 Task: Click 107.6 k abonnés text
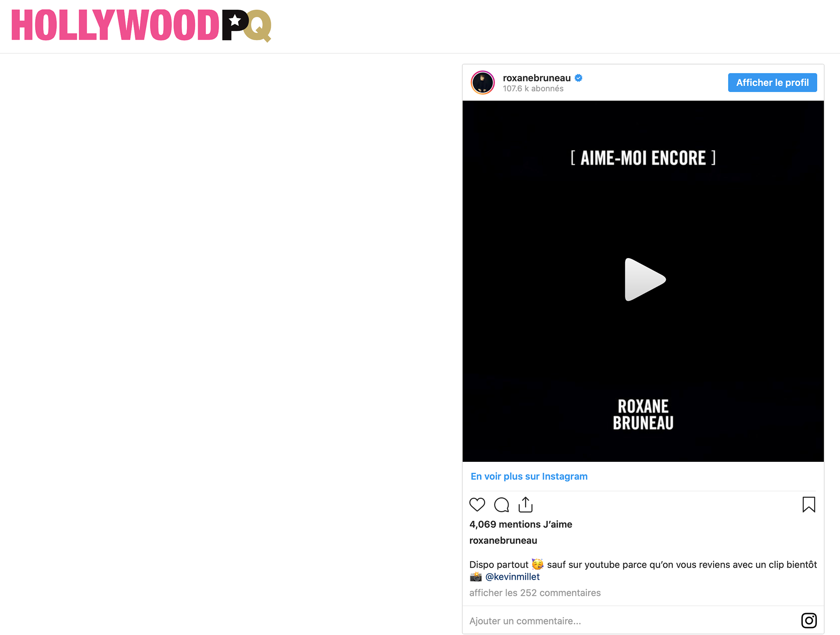(533, 89)
